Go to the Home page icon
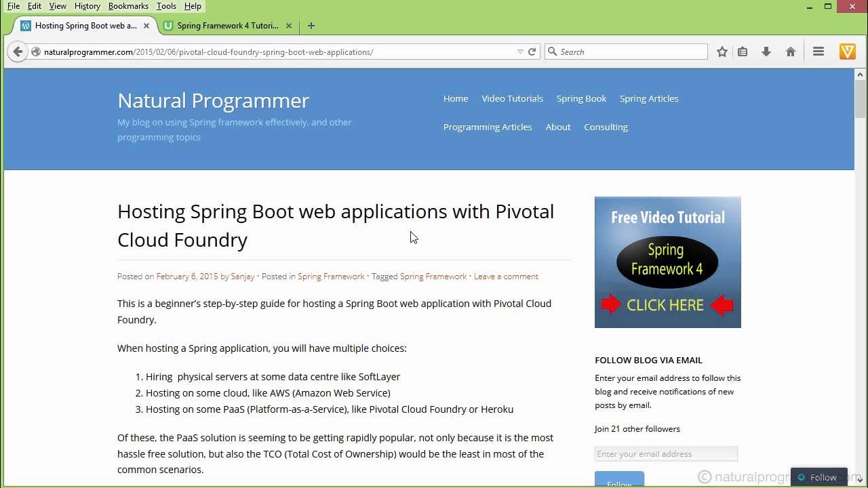The width and height of the screenshot is (868, 488). pyautogui.click(x=791, y=52)
